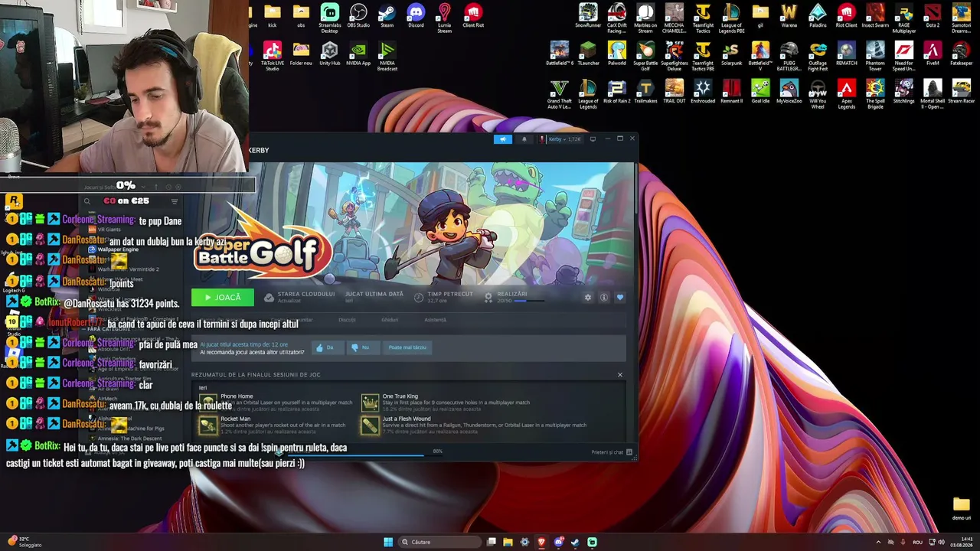Switch Steam to Big Picture mode icon

tap(593, 139)
